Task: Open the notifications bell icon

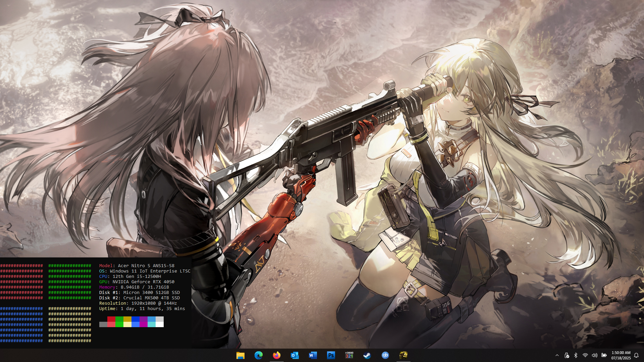Action: click(636, 355)
